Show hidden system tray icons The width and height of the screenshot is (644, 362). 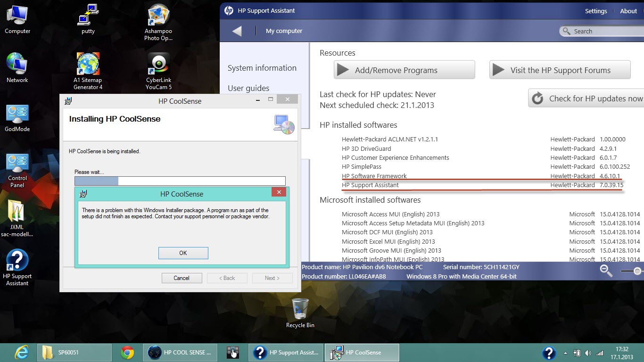click(x=565, y=353)
